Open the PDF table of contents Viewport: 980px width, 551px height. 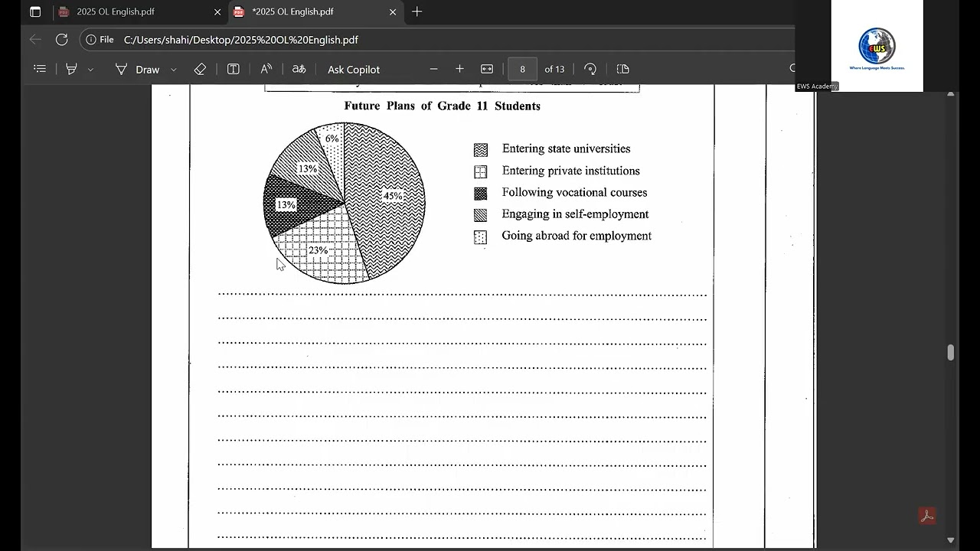point(40,69)
